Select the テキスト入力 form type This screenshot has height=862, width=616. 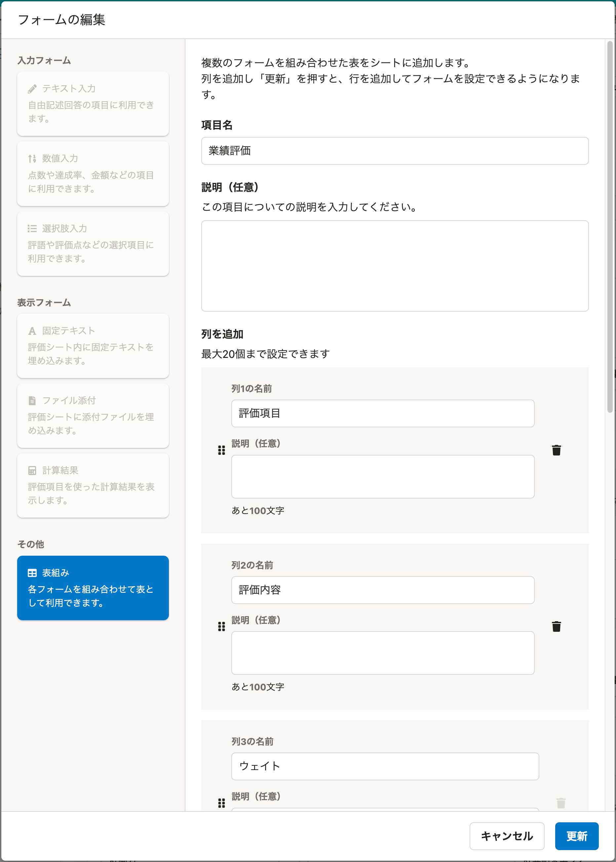[93, 103]
